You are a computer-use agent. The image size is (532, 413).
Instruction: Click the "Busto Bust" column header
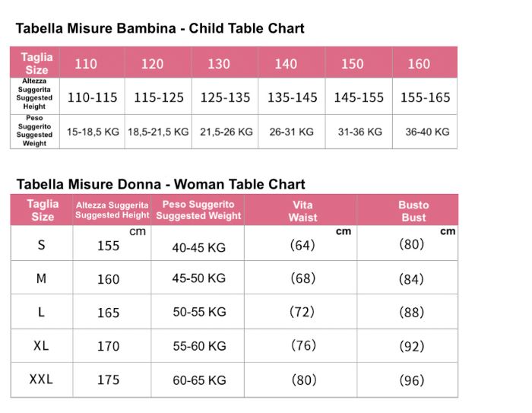(413, 211)
